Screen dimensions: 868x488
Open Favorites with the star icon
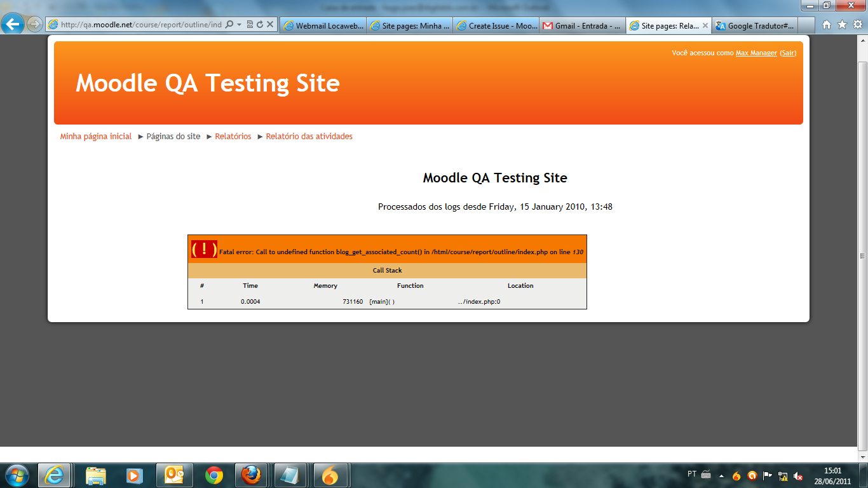[842, 25]
